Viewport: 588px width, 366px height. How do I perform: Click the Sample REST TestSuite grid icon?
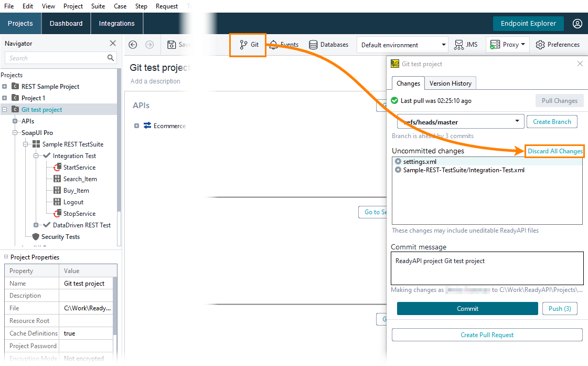point(36,144)
